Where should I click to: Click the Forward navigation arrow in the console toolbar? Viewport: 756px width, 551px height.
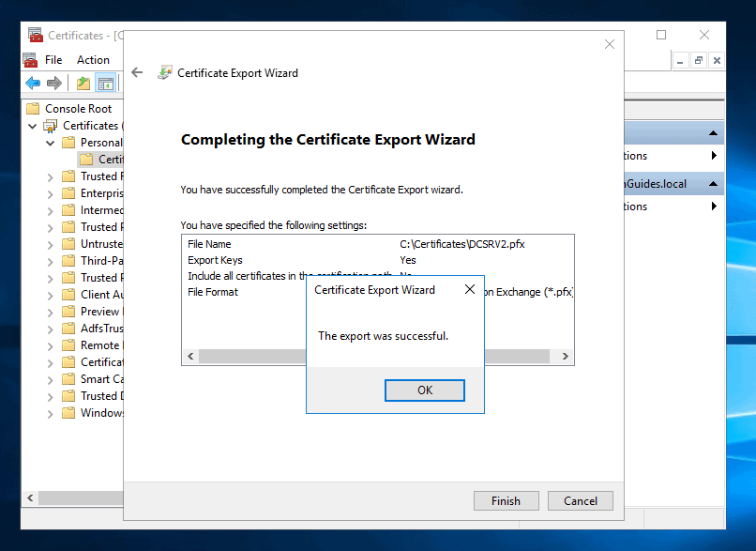[53, 83]
